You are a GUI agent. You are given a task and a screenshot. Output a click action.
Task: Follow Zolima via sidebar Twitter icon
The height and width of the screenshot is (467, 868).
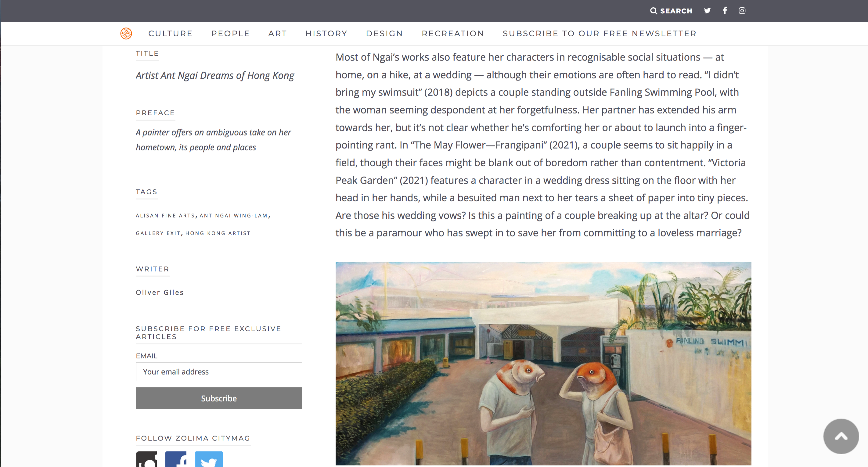209,459
